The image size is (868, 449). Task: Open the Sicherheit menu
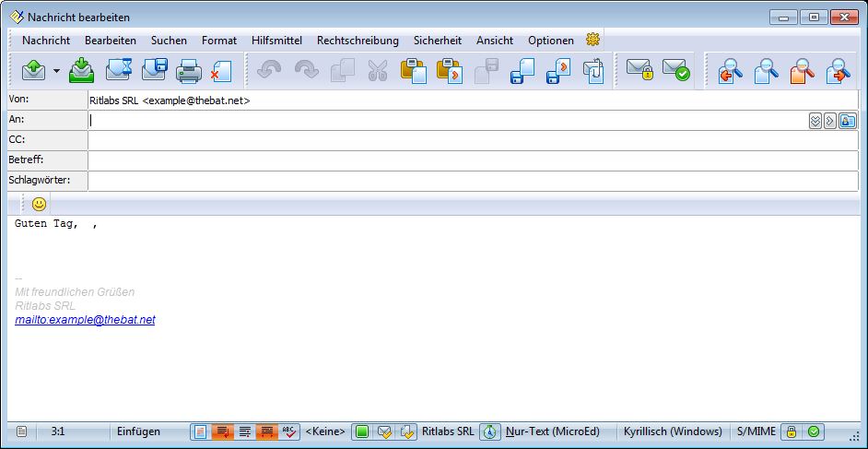point(438,41)
